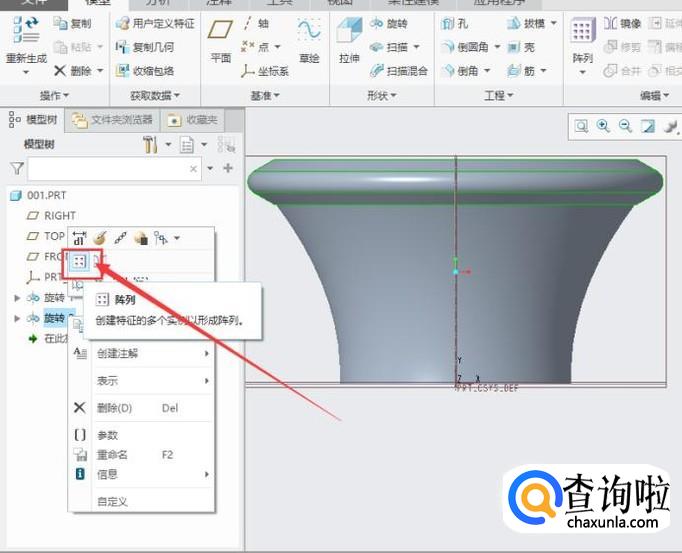Click the Edit Dimensions icon in the mini toolbar
The width and height of the screenshot is (682, 553).
coord(80,238)
